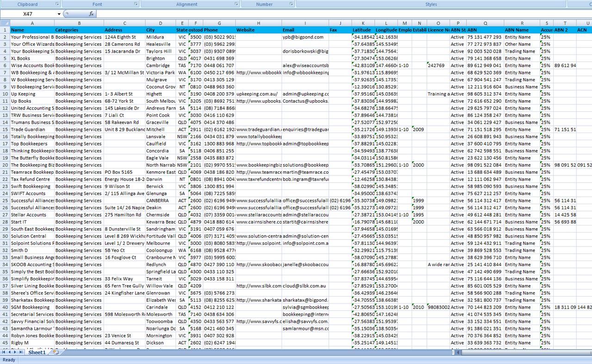
Task: Click the Insert Function fx icon
Action: pyautogui.click(x=91, y=14)
